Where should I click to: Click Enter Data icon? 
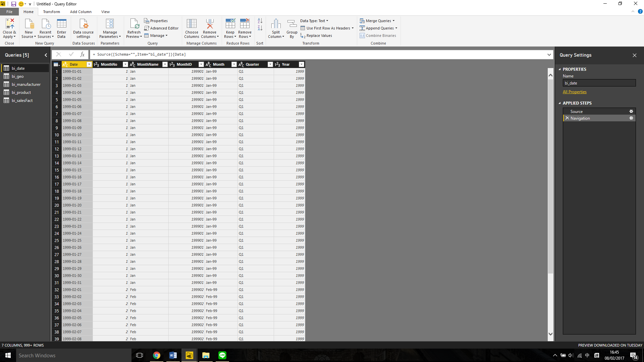tap(61, 24)
